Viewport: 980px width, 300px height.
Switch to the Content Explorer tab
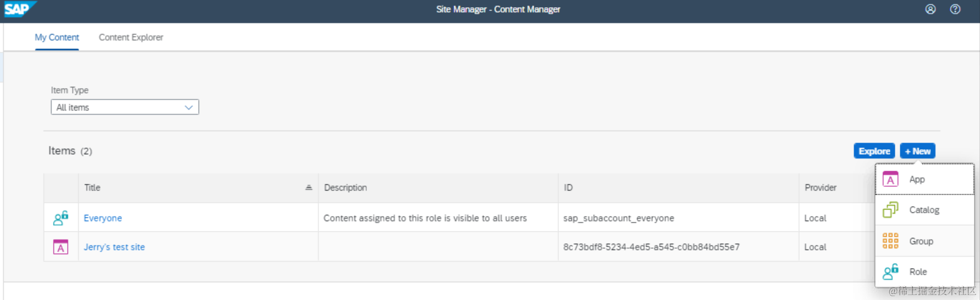(x=131, y=37)
